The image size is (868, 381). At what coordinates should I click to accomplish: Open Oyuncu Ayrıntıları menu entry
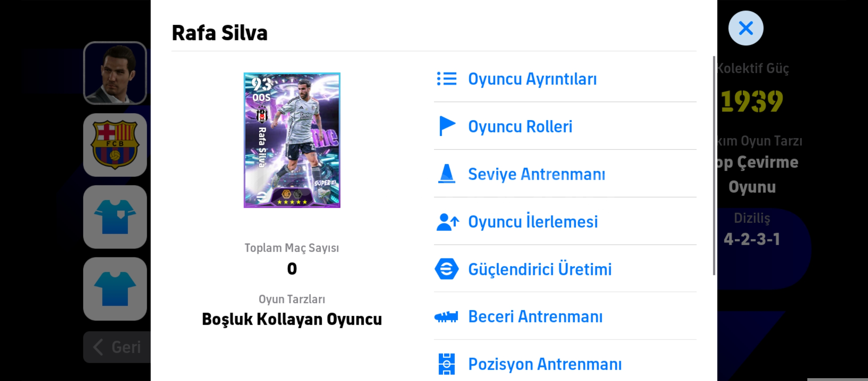click(532, 79)
